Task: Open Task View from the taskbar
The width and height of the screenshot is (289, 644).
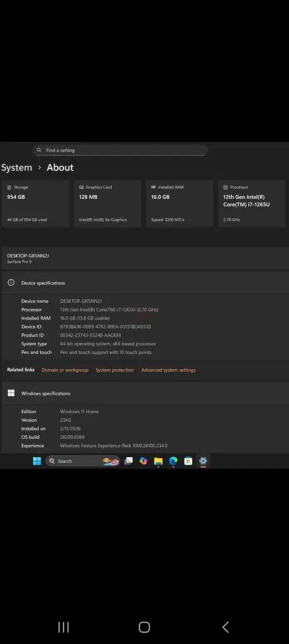Action: tap(129, 461)
